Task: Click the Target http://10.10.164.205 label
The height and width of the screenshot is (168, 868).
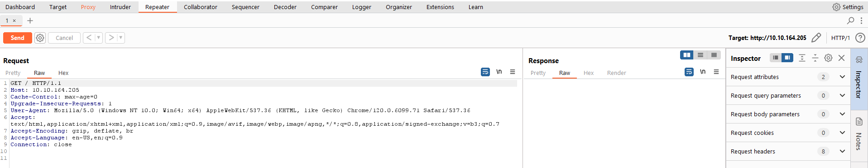Action: click(x=767, y=38)
